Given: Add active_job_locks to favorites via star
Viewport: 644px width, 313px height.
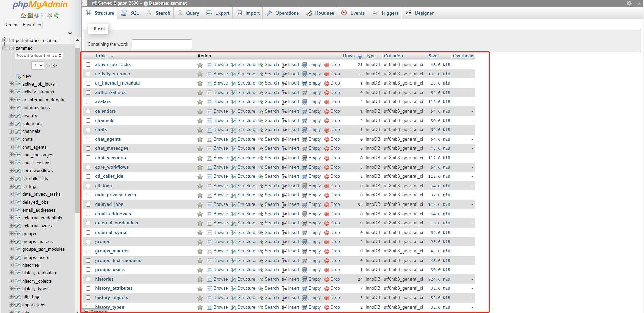Looking at the screenshot, I should point(200,65).
